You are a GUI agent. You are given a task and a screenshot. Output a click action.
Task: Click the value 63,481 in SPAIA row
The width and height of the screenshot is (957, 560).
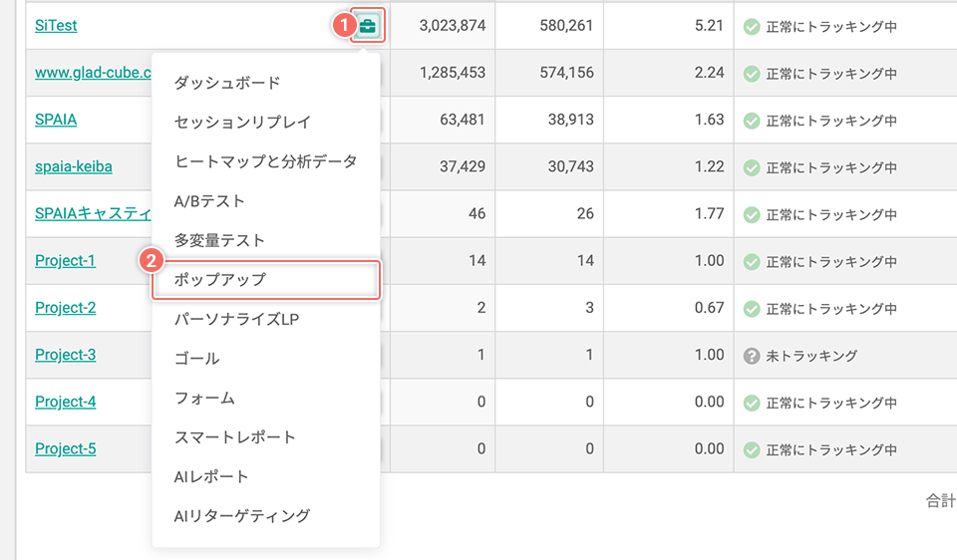(x=463, y=120)
